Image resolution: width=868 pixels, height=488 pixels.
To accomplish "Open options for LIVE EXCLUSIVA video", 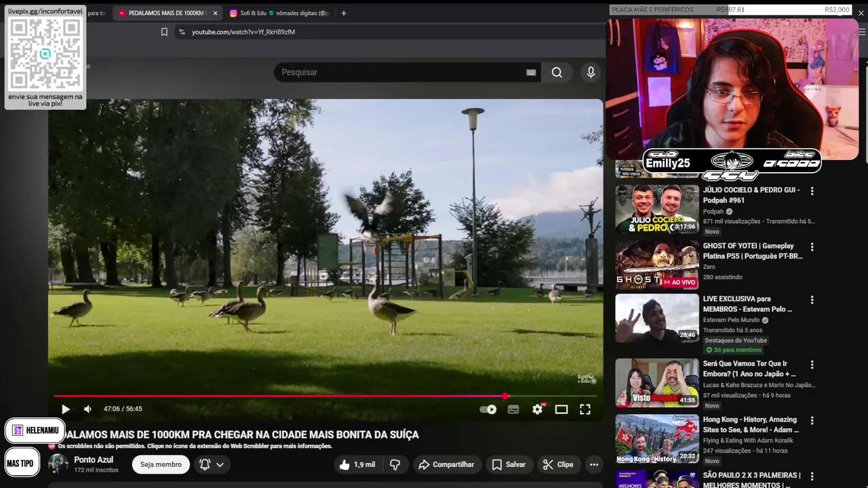I will (812, 300).
